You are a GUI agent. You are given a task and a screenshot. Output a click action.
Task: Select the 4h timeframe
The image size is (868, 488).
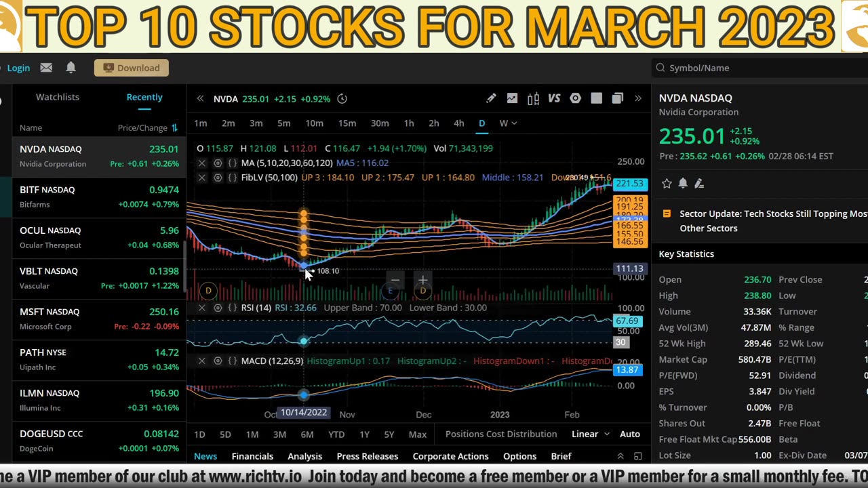pyautogui.click(x=459, y=123)
